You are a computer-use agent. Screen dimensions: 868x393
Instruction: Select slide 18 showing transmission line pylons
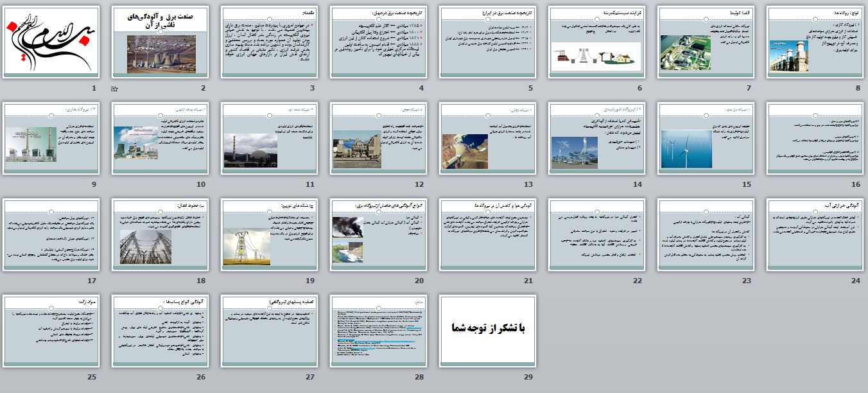click(x=161, y=235)
